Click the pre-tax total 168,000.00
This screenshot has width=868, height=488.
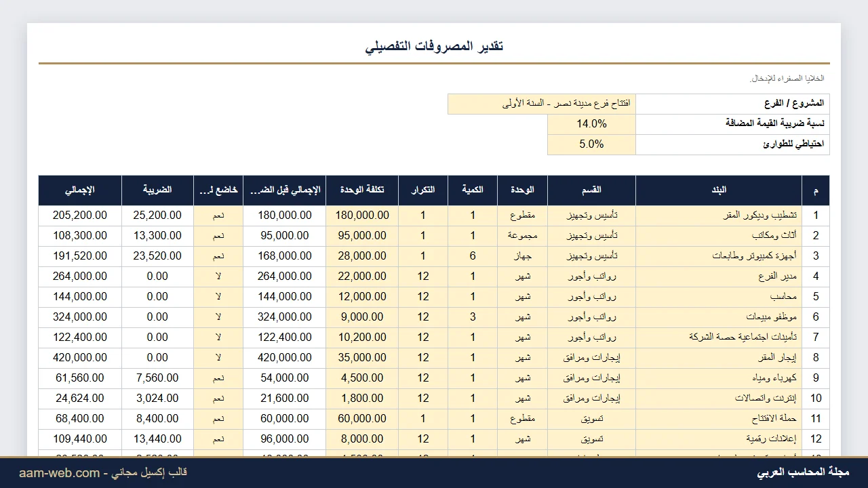point(285,256)
